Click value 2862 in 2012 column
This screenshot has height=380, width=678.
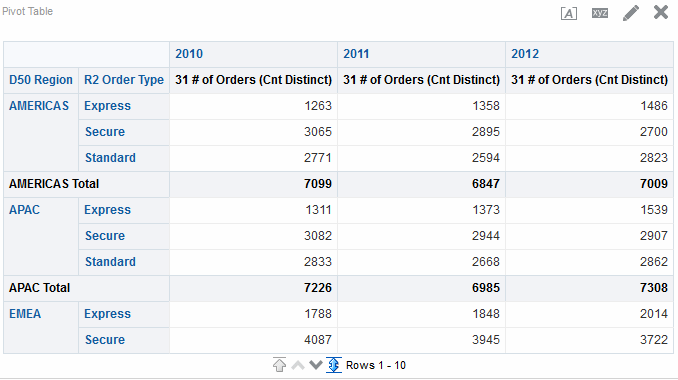tap(654, 262)
